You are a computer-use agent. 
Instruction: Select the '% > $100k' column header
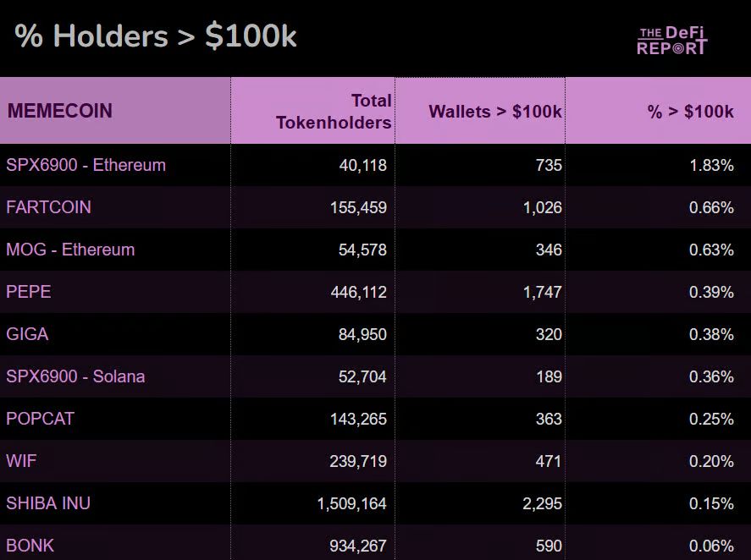[690, 112]
